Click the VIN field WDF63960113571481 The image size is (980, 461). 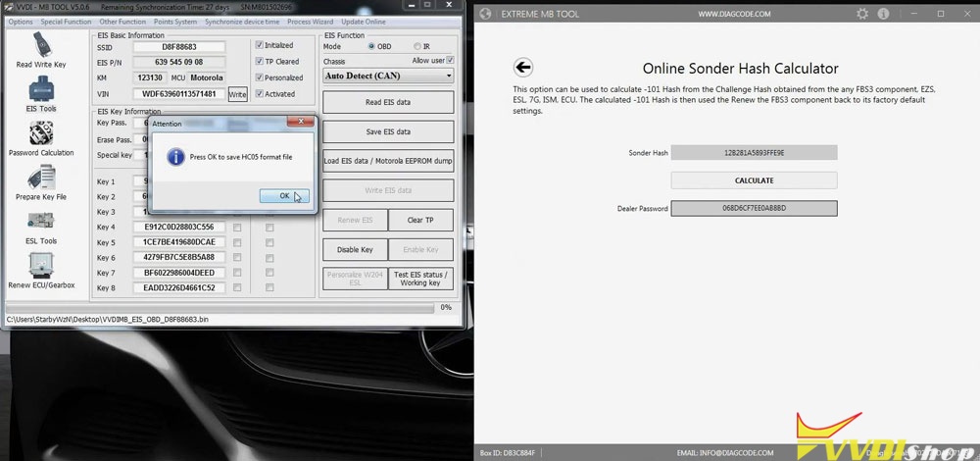click(178, 94)
